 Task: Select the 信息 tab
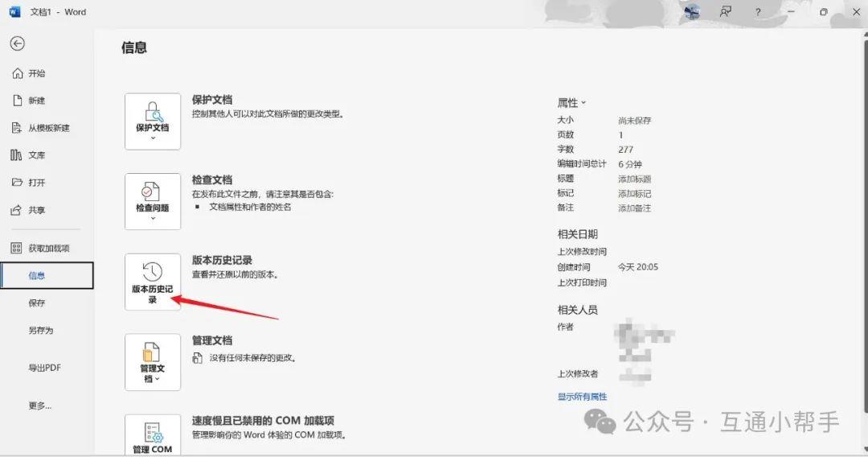[x=47, y=275]
